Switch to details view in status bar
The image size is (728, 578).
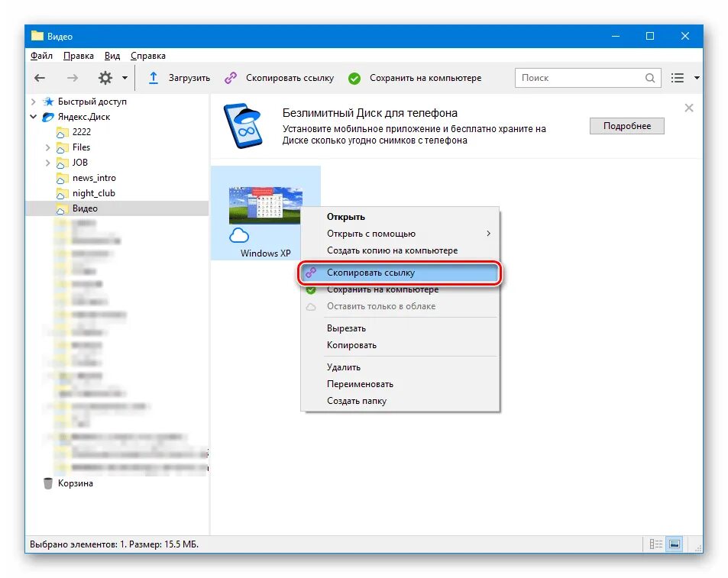(x=655, y=544)
